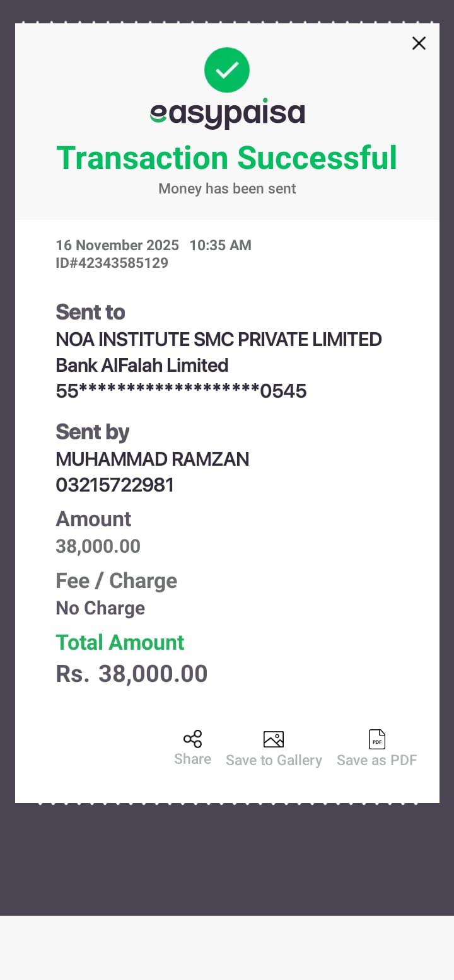Select the date 16 November 2025
The height and width of the screenshot is (980, 454).
[117, 245]
